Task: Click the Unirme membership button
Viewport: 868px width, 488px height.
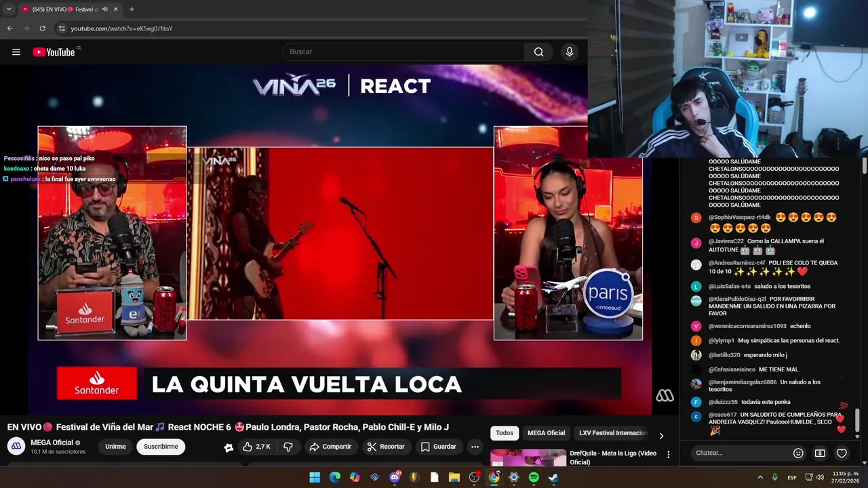Action: tap(115, 447)
